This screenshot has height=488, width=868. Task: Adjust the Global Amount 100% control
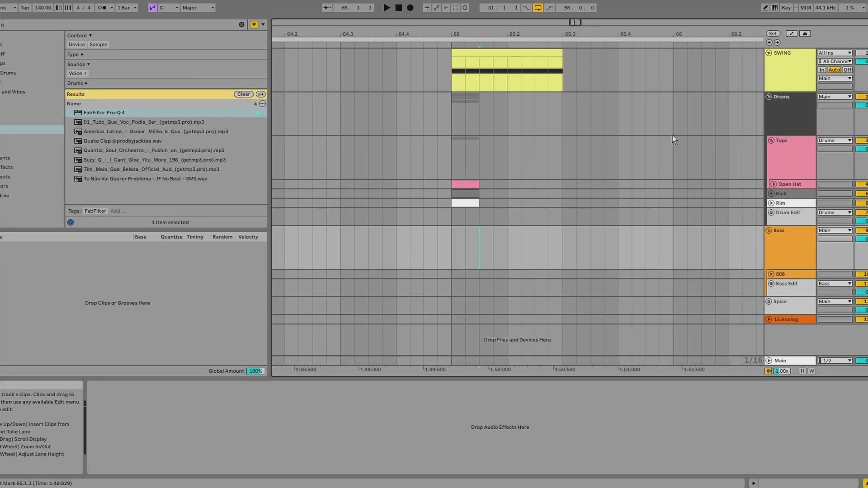(x=255, y=371)
